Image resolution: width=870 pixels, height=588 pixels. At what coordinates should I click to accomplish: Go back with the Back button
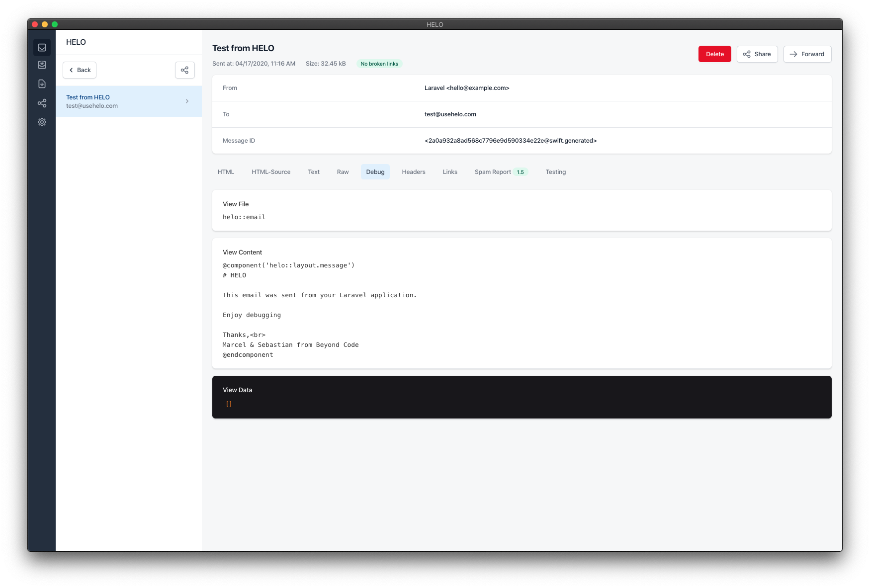coord(80,70)
